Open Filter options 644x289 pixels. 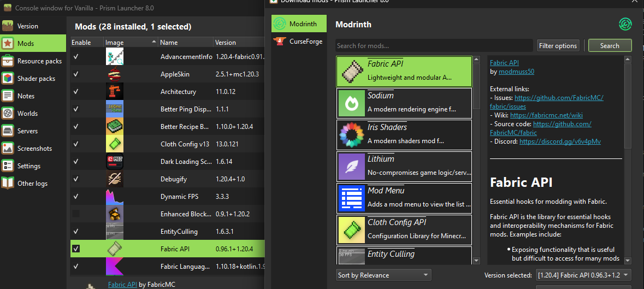558,45
